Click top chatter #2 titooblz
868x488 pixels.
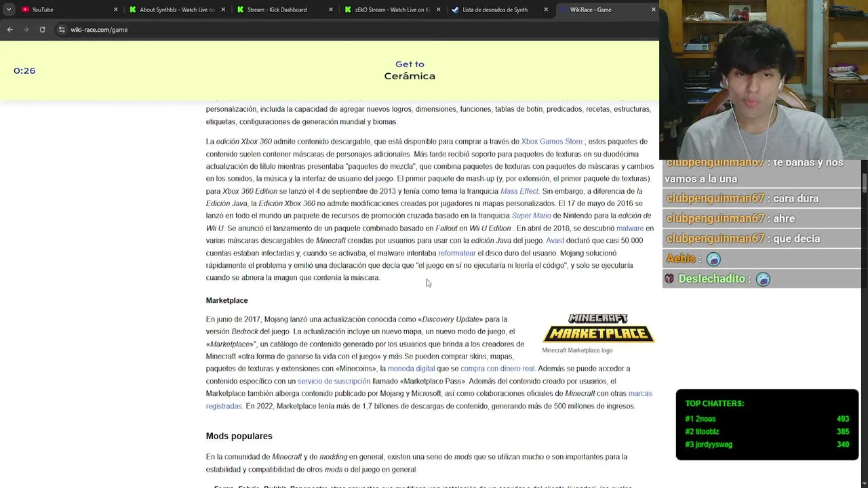(767, 432)
